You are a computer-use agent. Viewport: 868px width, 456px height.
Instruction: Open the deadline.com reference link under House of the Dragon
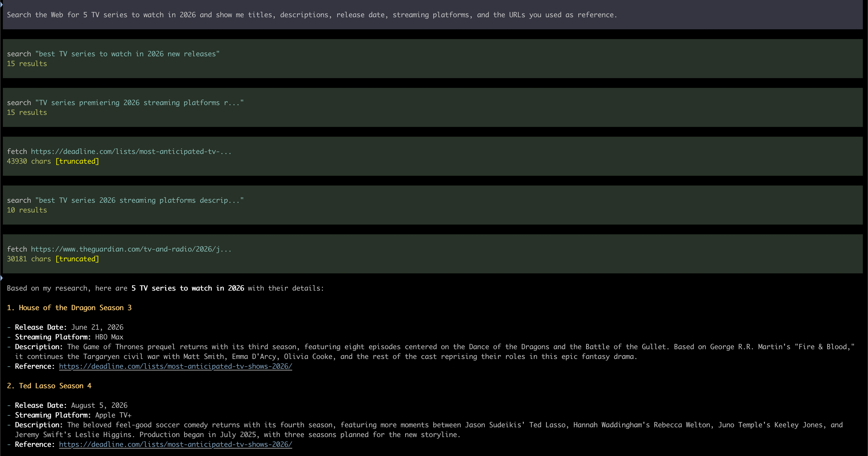coord(176,366)
